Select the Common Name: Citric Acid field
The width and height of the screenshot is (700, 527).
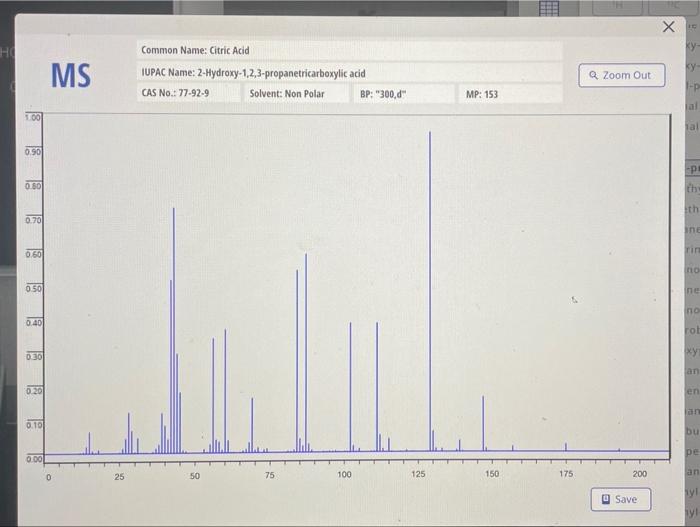click(x=350, y=50)
